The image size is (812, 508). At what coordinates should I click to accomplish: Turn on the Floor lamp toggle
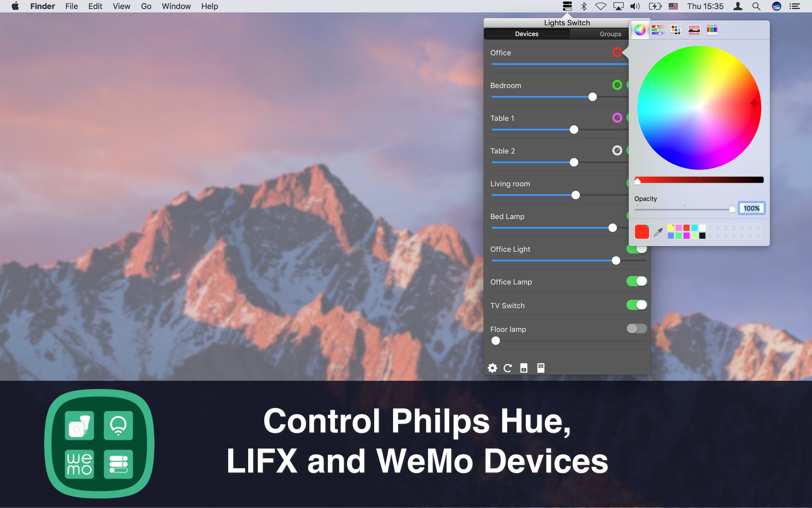[636, 329]
